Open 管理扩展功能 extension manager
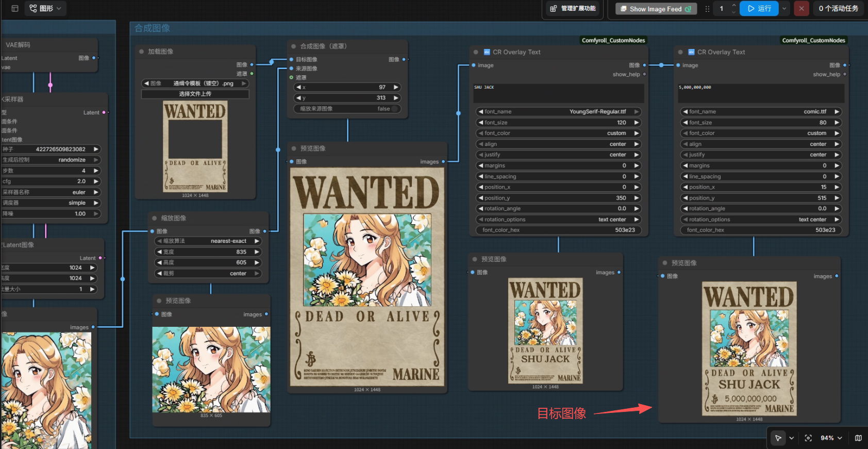 (x=573, y=9)
